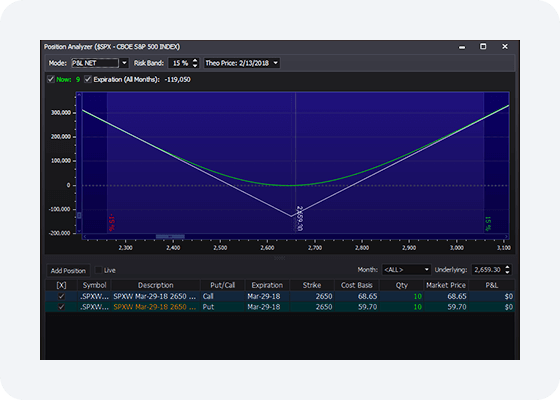This screenshot has width=560, height=400.
Task: Toggle the Expiration (All Months) checkbox
Action: (x=88, y=79)
